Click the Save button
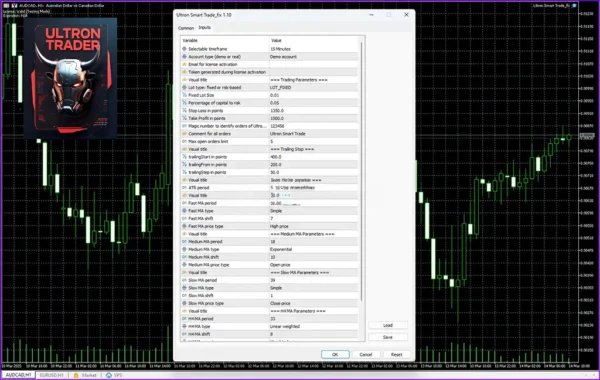 coord(388,337)
